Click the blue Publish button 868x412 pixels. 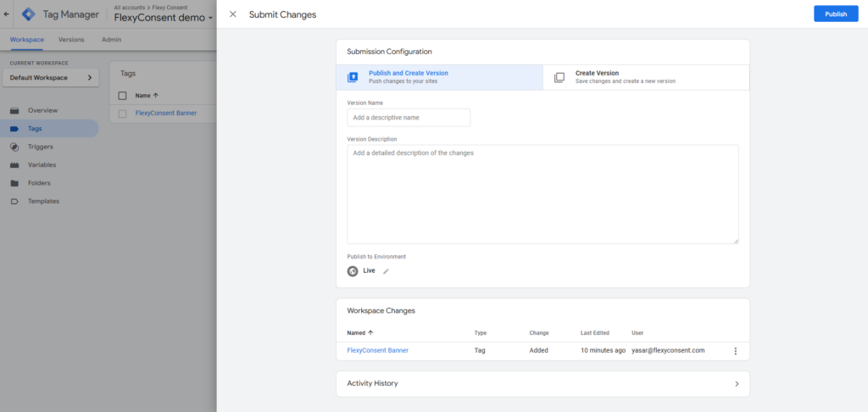click(x=835, y=14)
